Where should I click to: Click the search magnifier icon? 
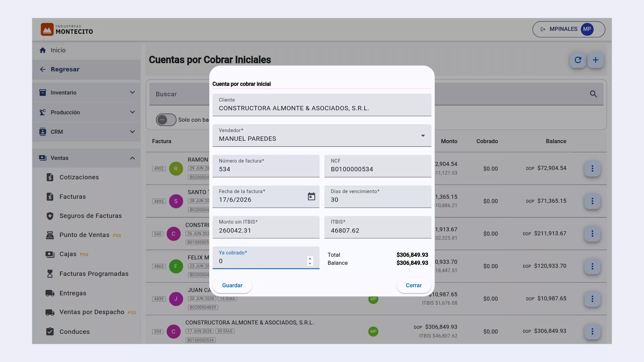tap(593, 94)
